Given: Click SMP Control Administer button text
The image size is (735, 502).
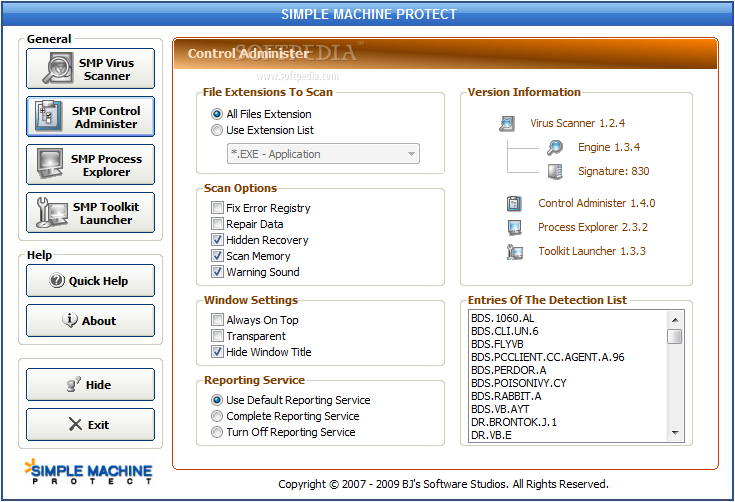Looking at the screenshot, I should pyautogui.click(x=106, y=117).
